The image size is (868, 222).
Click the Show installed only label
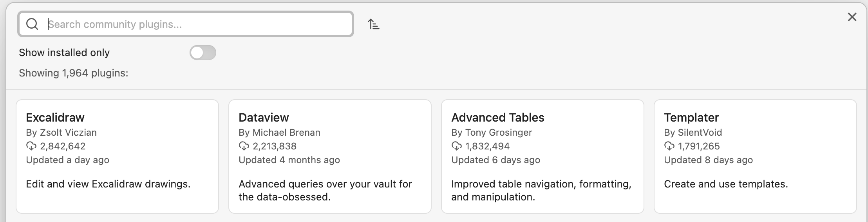coord(64,53)
